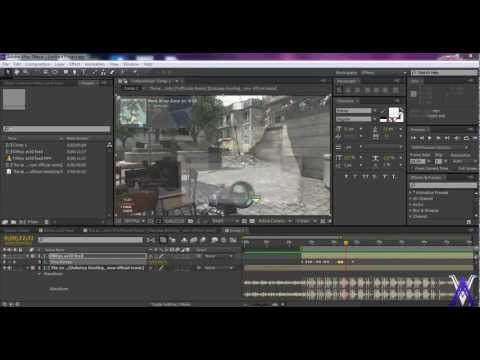480x360 pixels.
Task: Expand Animation Presets category
Action: 411,193
